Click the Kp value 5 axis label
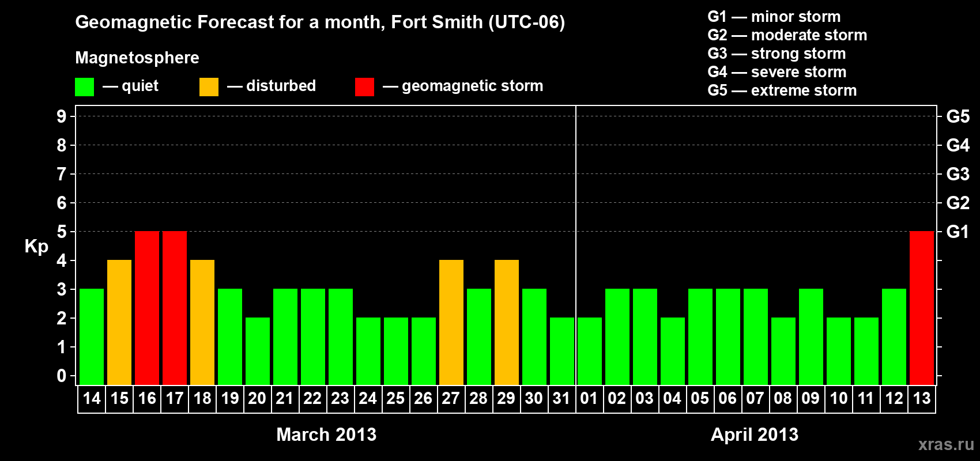The image size is (980, 461). [x=62, y=232]
